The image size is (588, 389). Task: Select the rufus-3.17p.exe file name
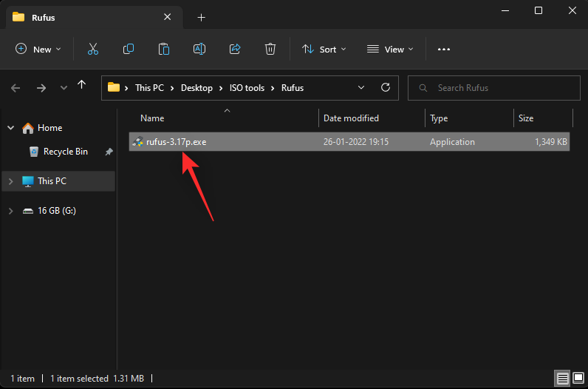177,142
